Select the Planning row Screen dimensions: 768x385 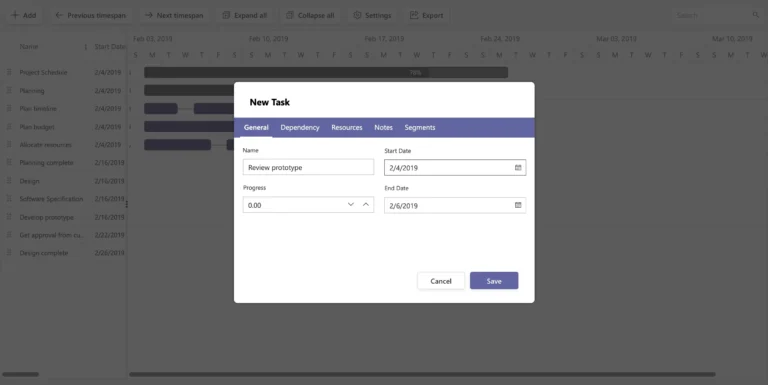[64, 91]
